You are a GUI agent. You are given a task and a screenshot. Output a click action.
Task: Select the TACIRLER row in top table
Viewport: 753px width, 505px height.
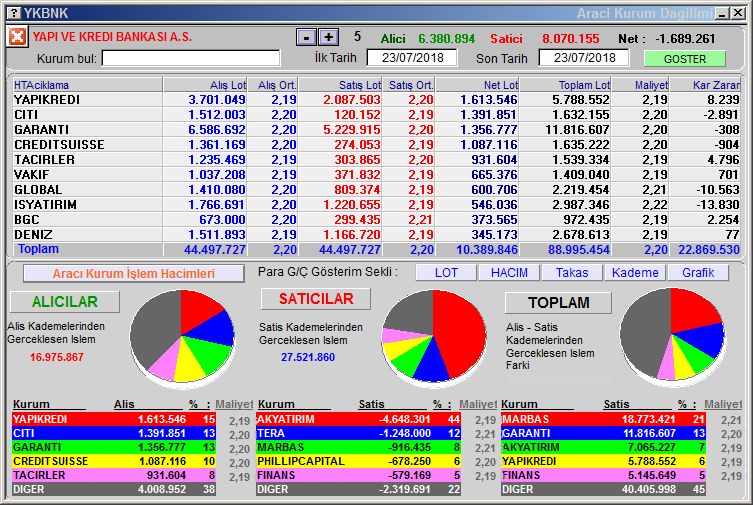tap(376, 159)
